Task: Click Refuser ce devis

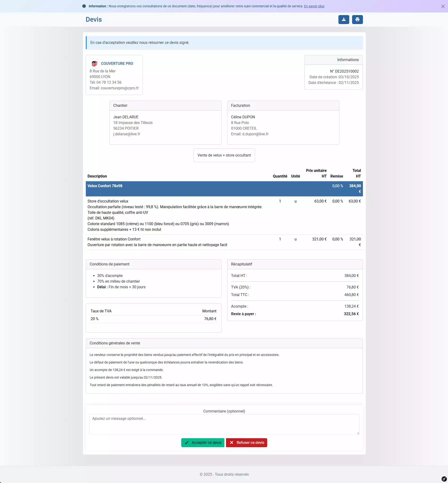Action: [x=247, y=442]
